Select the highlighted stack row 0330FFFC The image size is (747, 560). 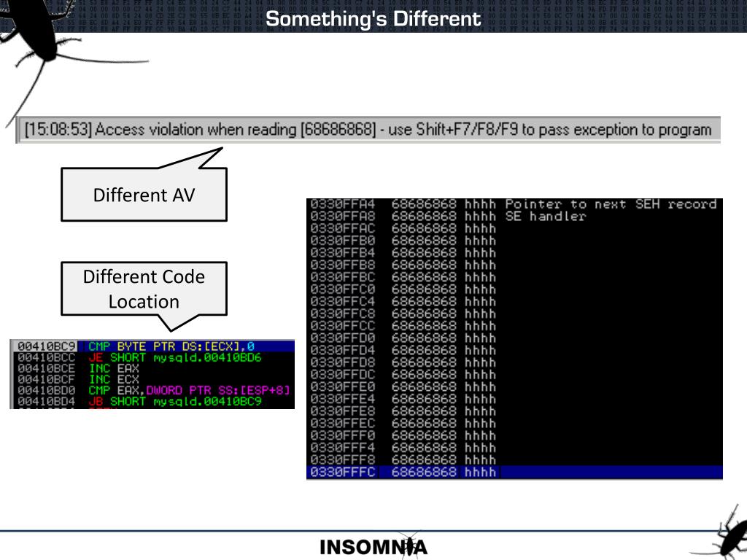click(x=514, y=472)
